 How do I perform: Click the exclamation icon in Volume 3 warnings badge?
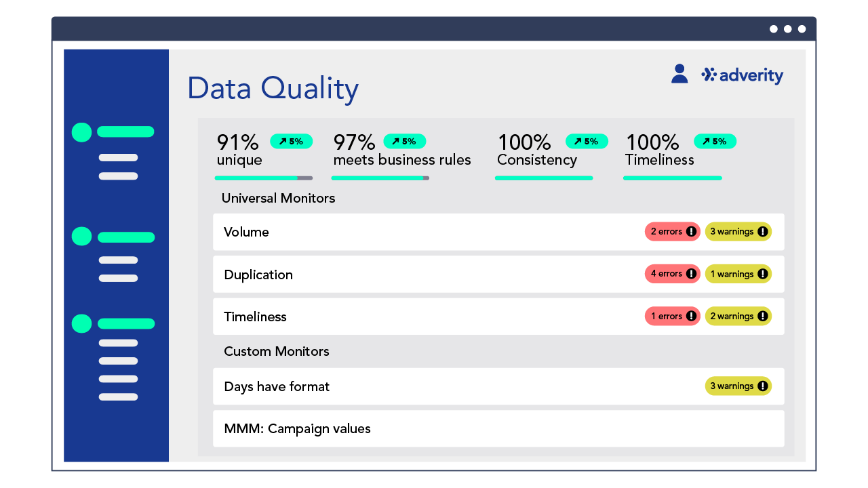pos(763,232)
